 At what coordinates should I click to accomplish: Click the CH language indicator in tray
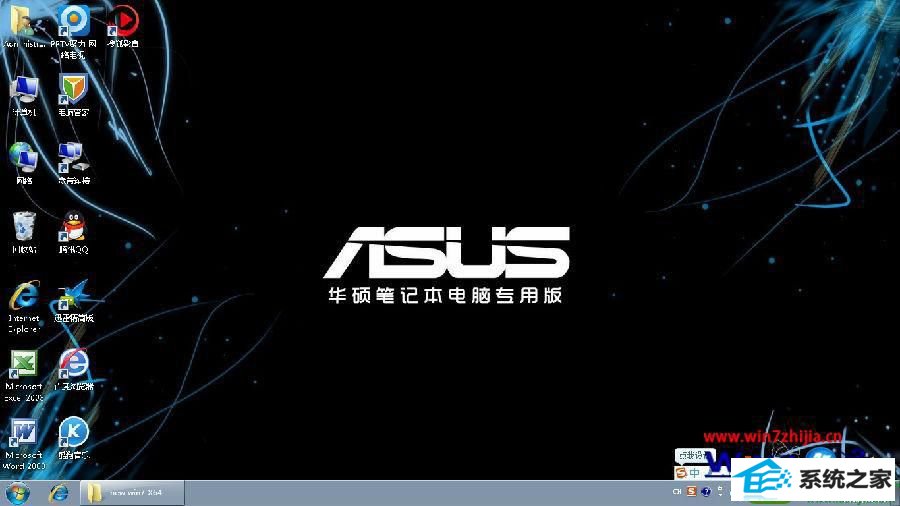coord(677,492)
